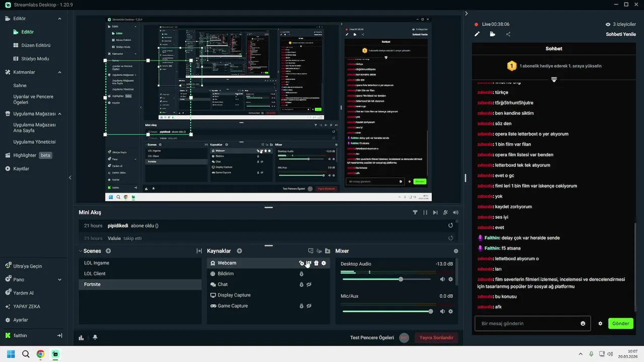Click the clip camera icon under Live
The image size is (644, 362).
(x=492, y=34)
